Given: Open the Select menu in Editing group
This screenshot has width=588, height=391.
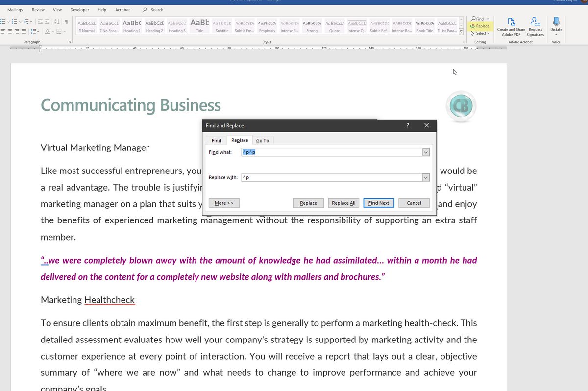Looking at the screenshot, I should [x=479, y=33].
